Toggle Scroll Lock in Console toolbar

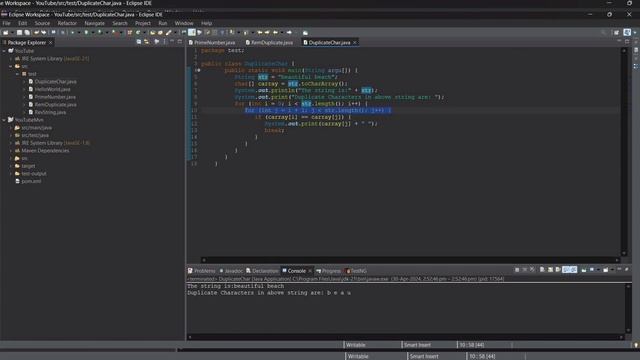tap(550, 270)
